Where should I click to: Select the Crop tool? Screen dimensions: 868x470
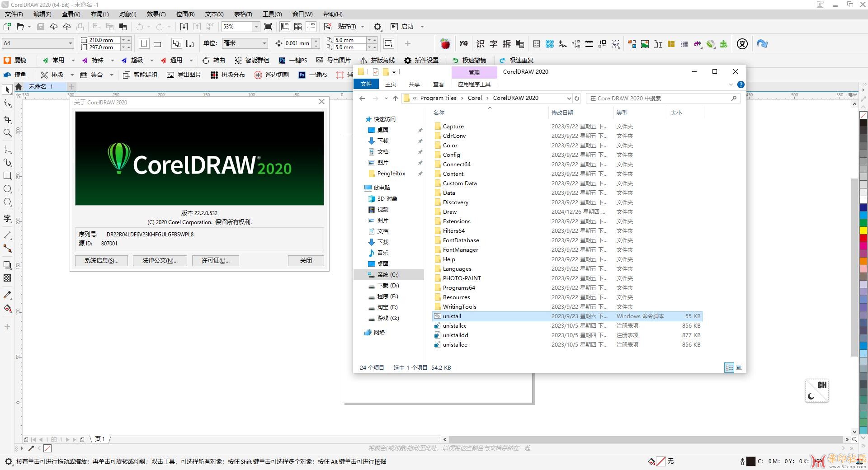point(7,119)
